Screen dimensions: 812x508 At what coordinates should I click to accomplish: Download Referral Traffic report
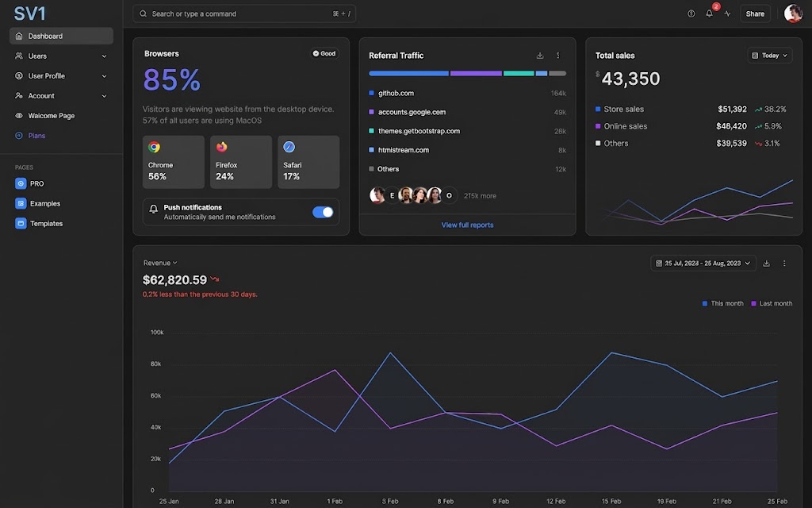tap(539, 56)
